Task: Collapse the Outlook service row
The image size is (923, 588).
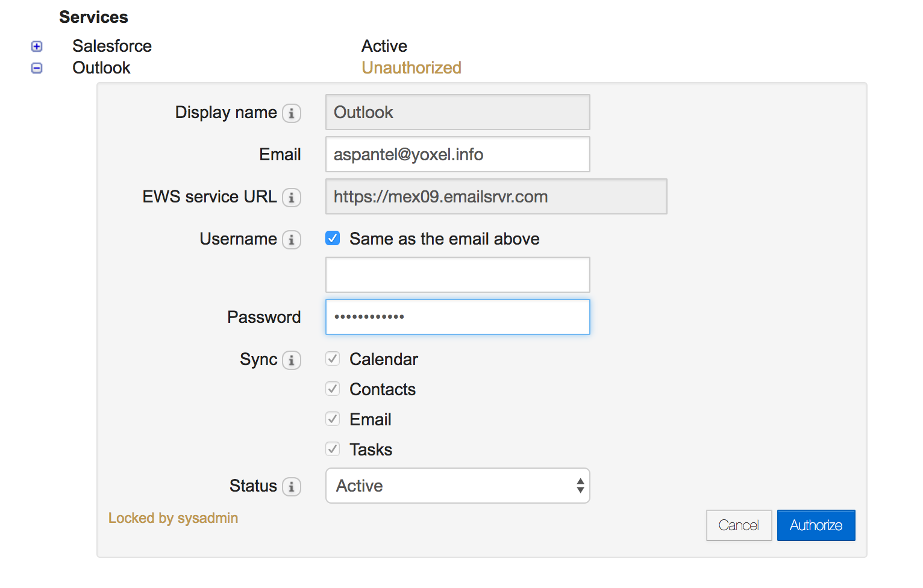Action: 37,68
